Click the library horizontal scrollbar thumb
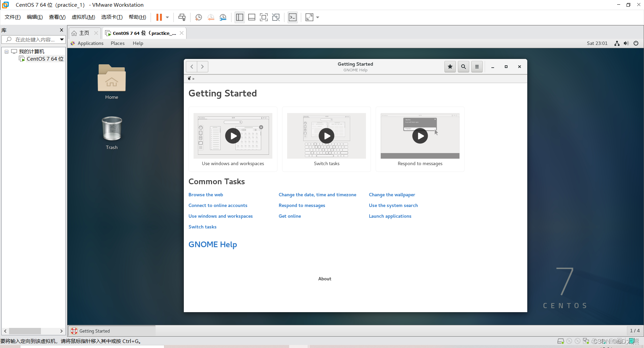This screenshot has width=644, height=348. pos(25,331)
